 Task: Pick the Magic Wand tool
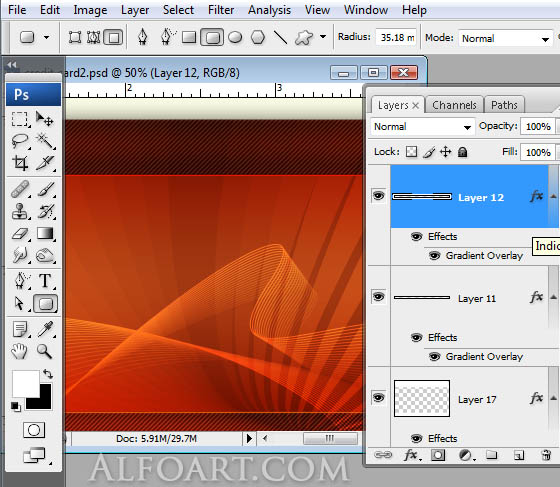(45, 141)
